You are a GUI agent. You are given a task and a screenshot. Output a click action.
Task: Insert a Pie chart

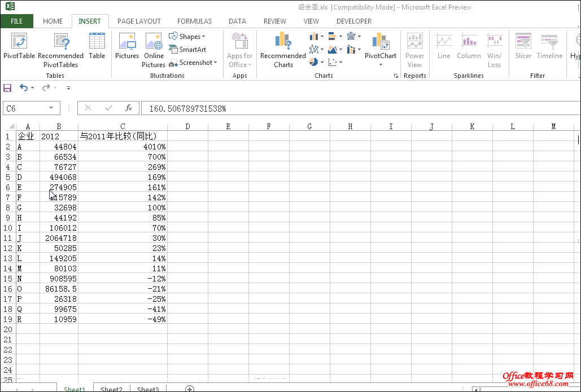tap(315, 61)
